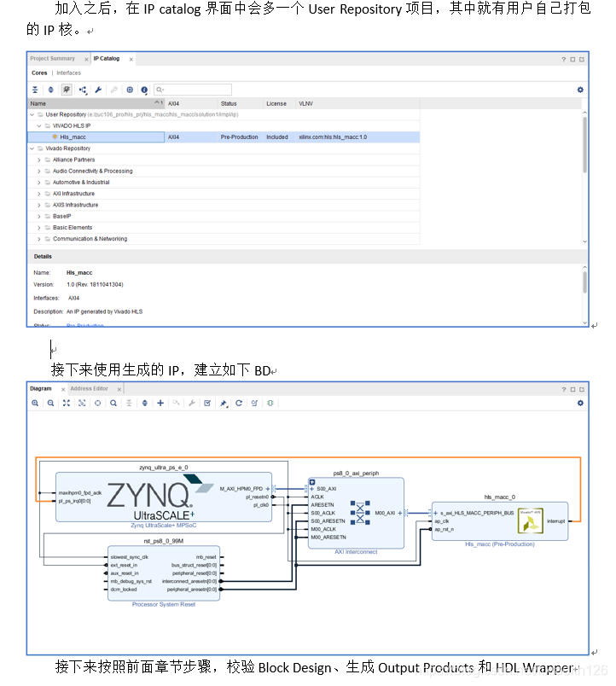Close the Address Editor tab
This screenshot has height=686, width=616.
click(x=119, y=389)
